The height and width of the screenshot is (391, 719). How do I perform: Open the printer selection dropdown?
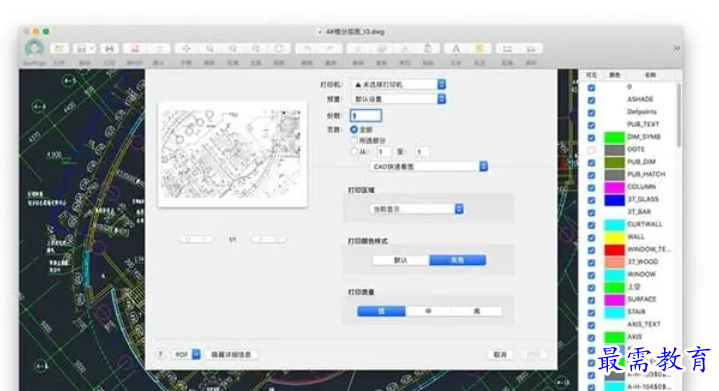[x=398, y=84]
